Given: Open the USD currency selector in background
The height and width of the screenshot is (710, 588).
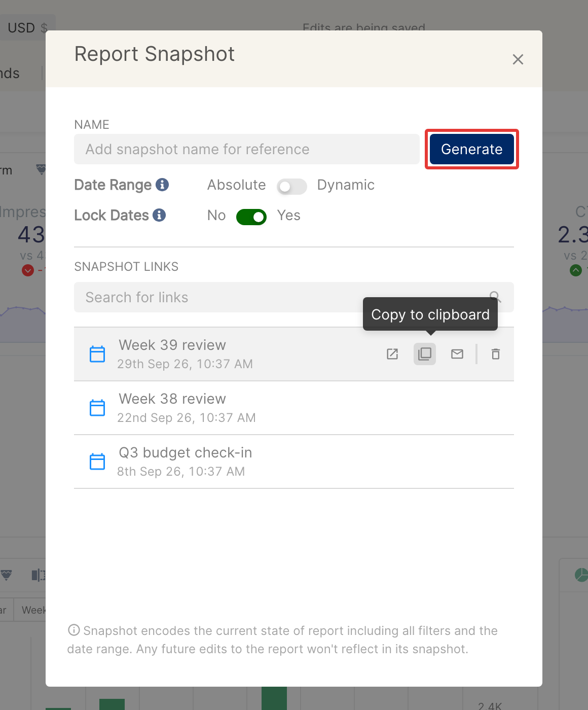Looking at the screenshot, I should click(28, 28).
